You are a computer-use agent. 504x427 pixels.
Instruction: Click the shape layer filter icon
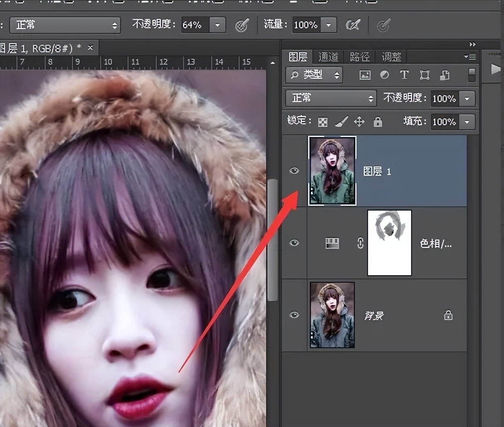[424, 75]
